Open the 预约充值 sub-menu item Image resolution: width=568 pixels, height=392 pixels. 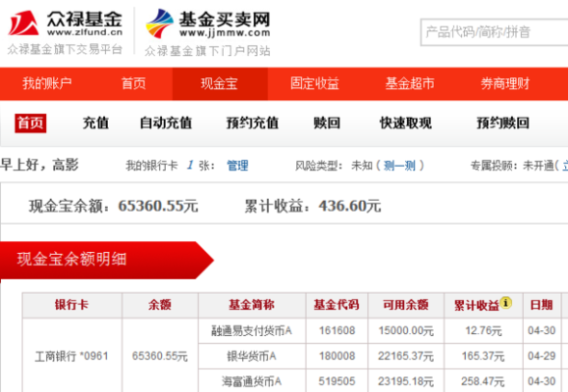click(252, 123)
